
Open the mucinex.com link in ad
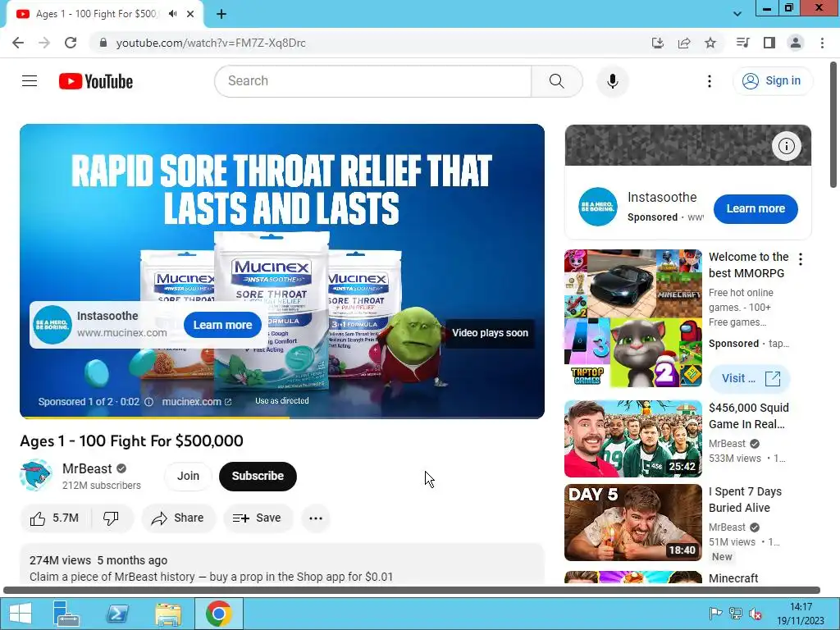(197, 401)
